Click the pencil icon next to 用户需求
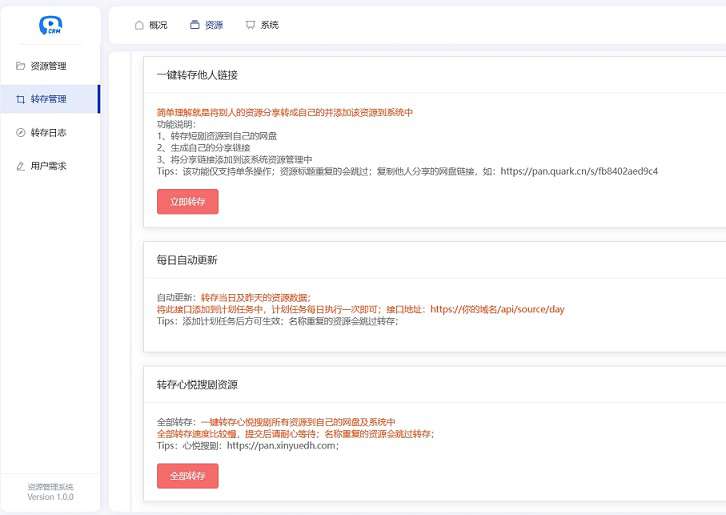 tap(21, 166)
